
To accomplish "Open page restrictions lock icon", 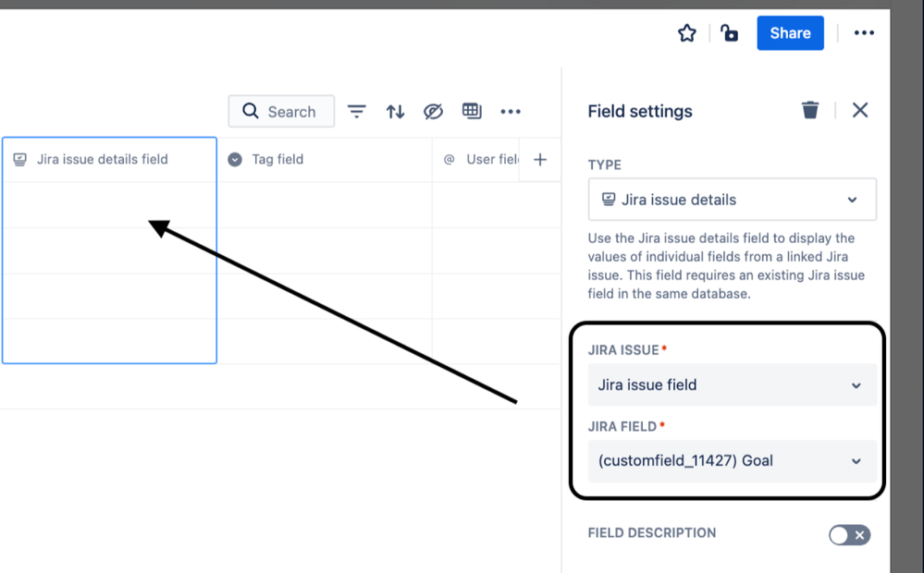I will tap(729, 33).
